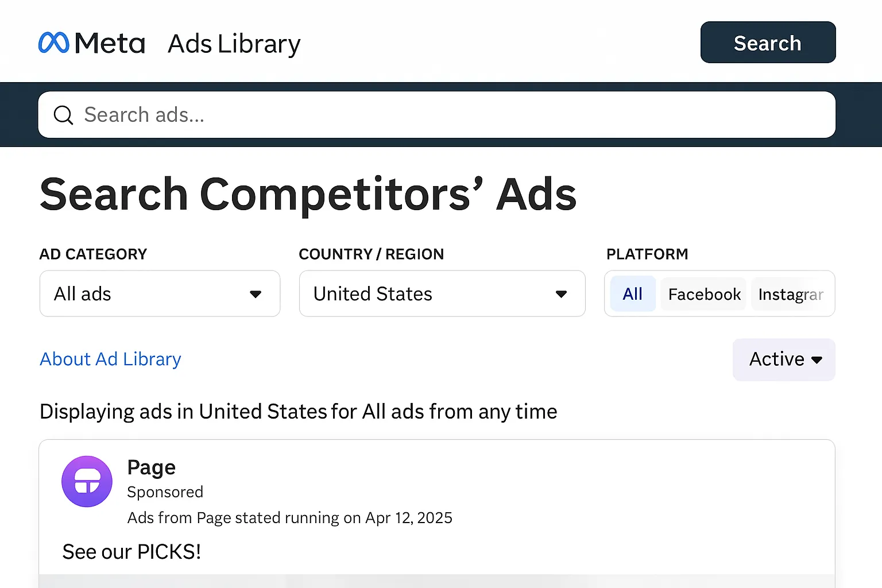
Task: Click the Meta infinity logo icon
Action: click(54, 43)
